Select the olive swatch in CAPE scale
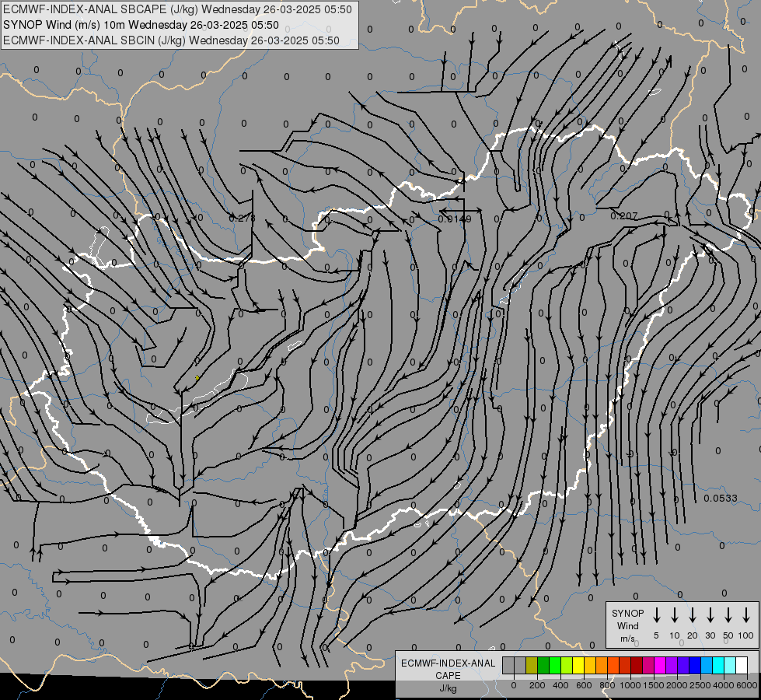761x700 pixels. pos(532,665)
